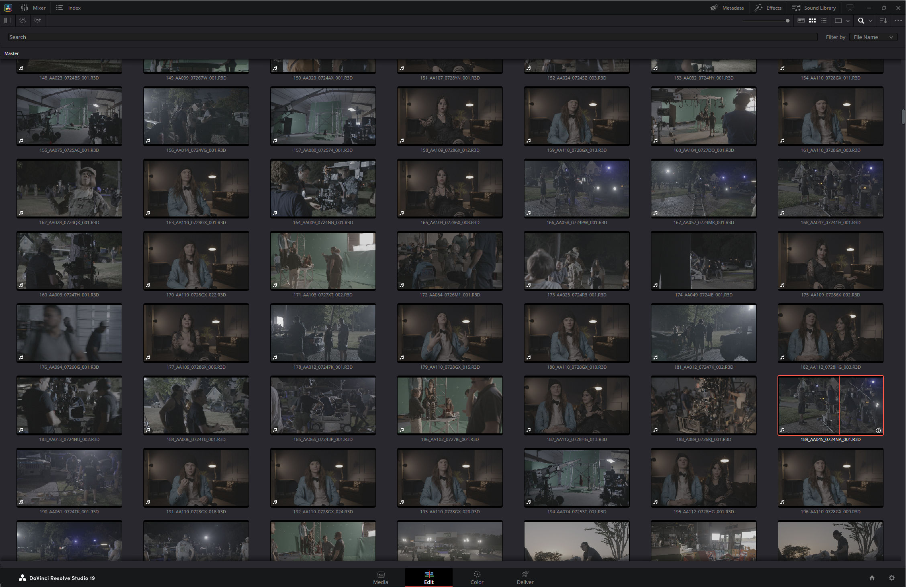Click file name 177_AA109_07286X_006.R3D
Screen dimensions: 906x588
(196, 367)
